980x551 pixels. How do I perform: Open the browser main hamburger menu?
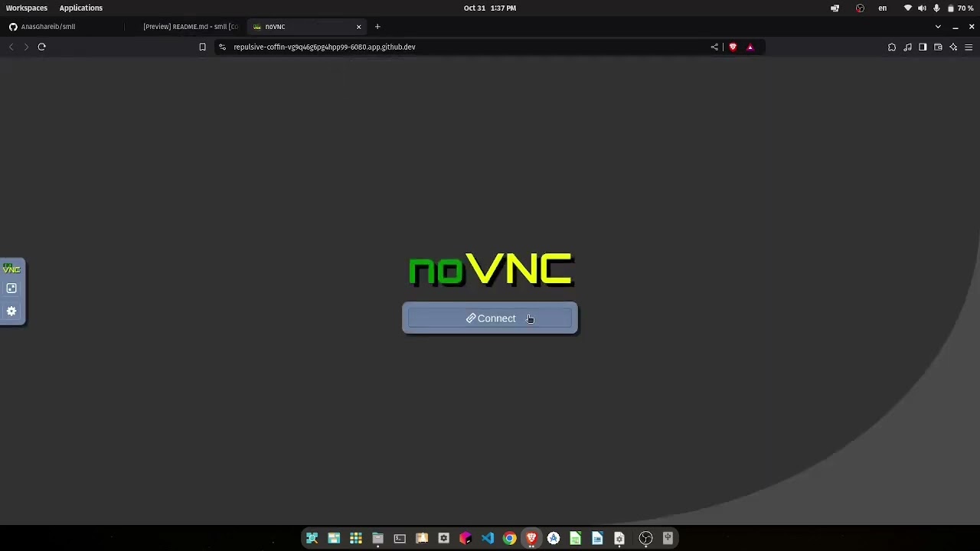tap(969, 47)
